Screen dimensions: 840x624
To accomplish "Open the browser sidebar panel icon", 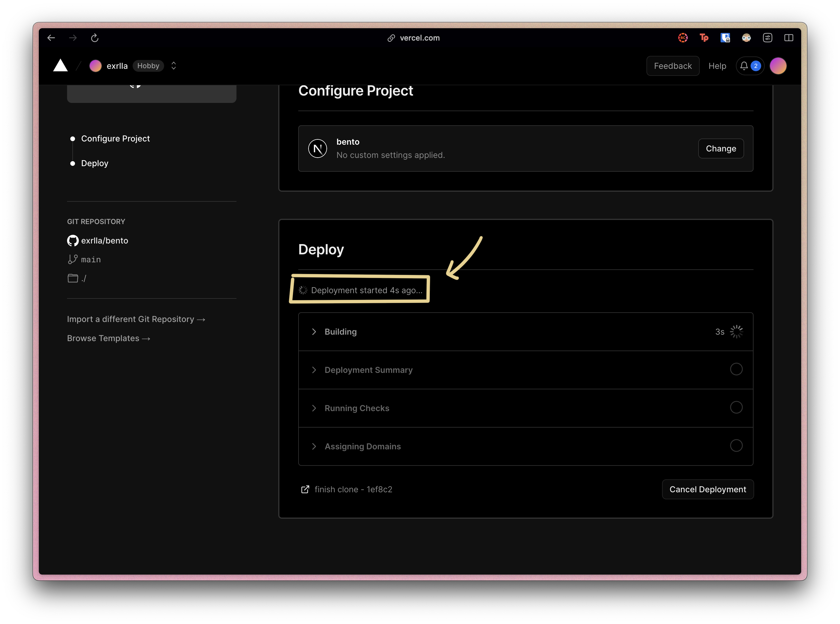I will pos(788,38).
